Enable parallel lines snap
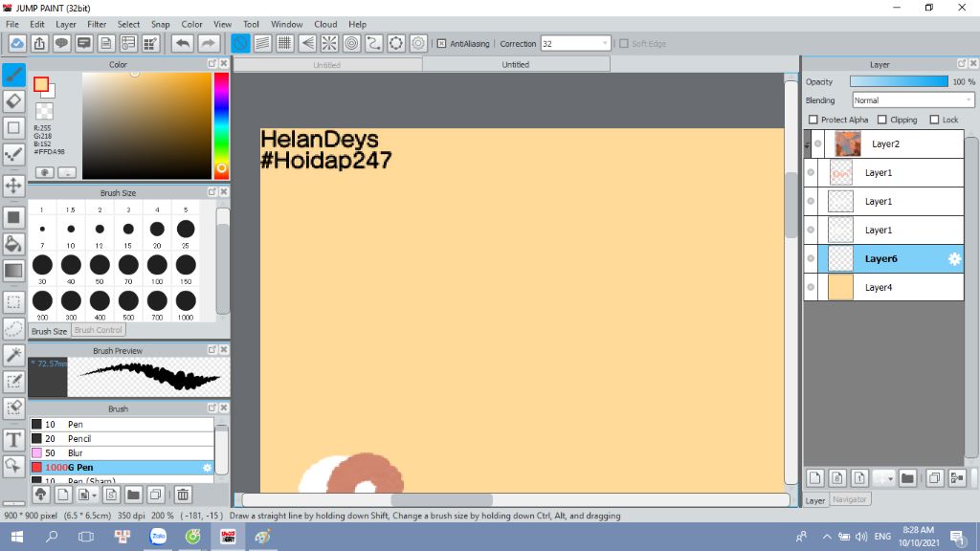 pos(262,43)
